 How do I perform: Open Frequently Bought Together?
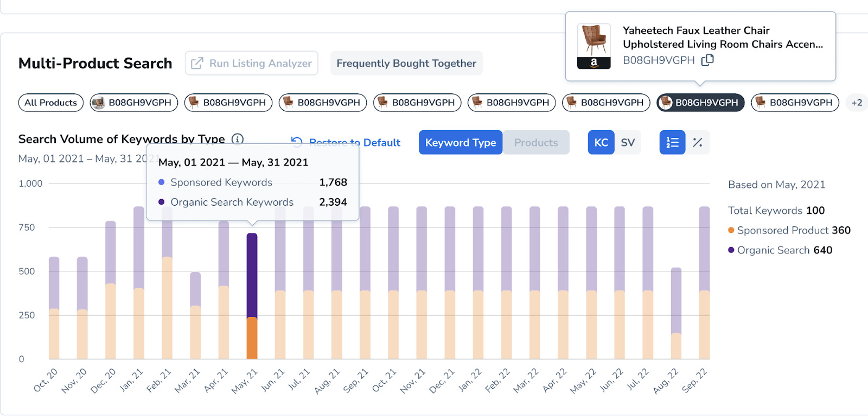coord(406,64)
